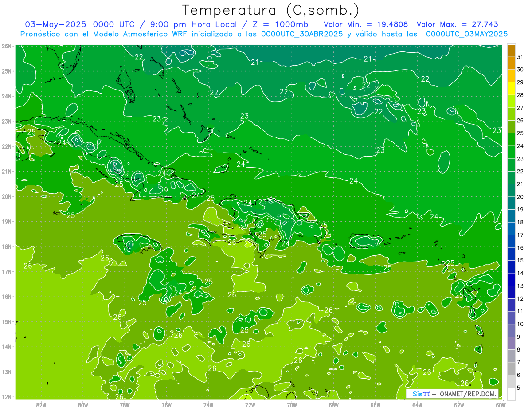Screen dimensions: 532x411
Task: Click the initialization time 0000UTC_30ABR2025
Action: click(301, 34)
